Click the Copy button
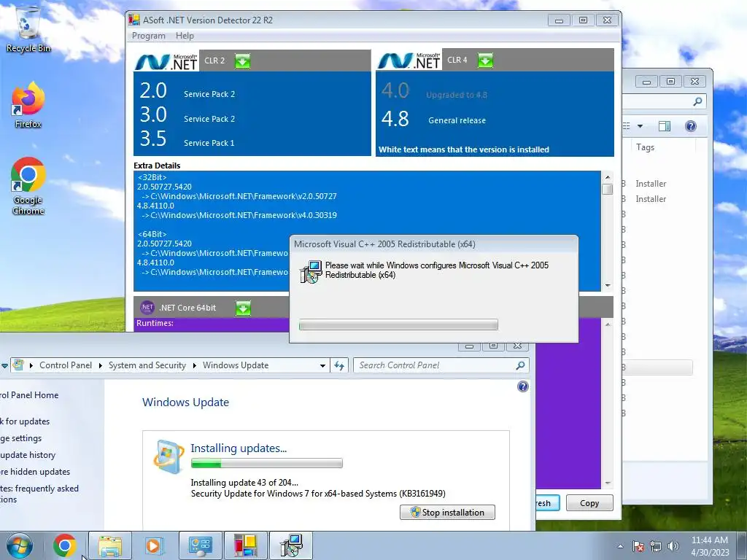 [x=589, y=503]
